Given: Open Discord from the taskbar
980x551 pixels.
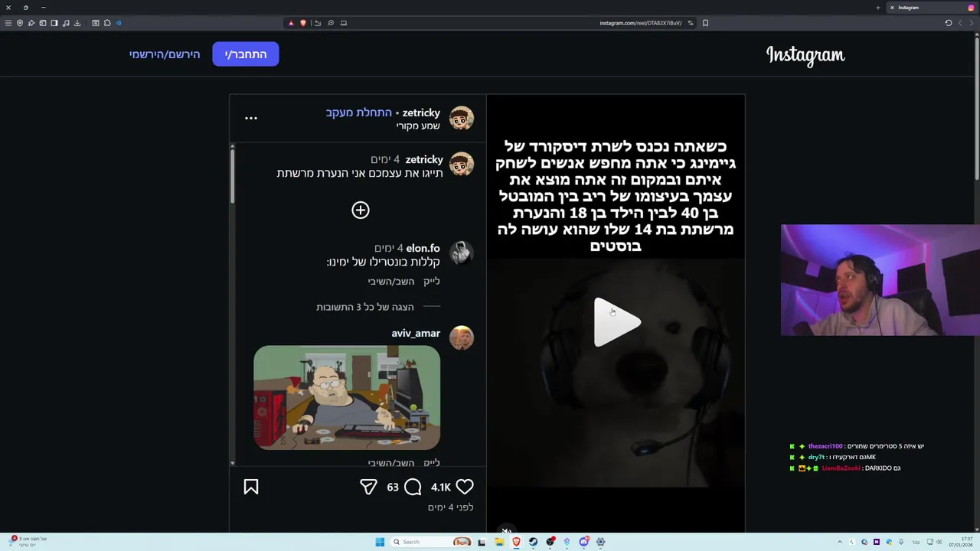Looking at the screenshot, I should (584, 542).
